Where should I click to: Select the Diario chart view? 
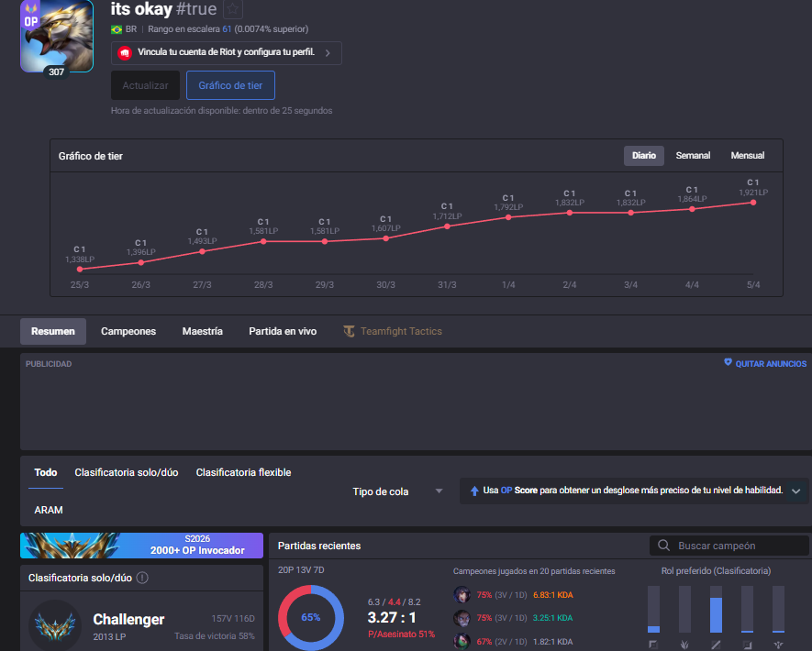tap(644, 156)
